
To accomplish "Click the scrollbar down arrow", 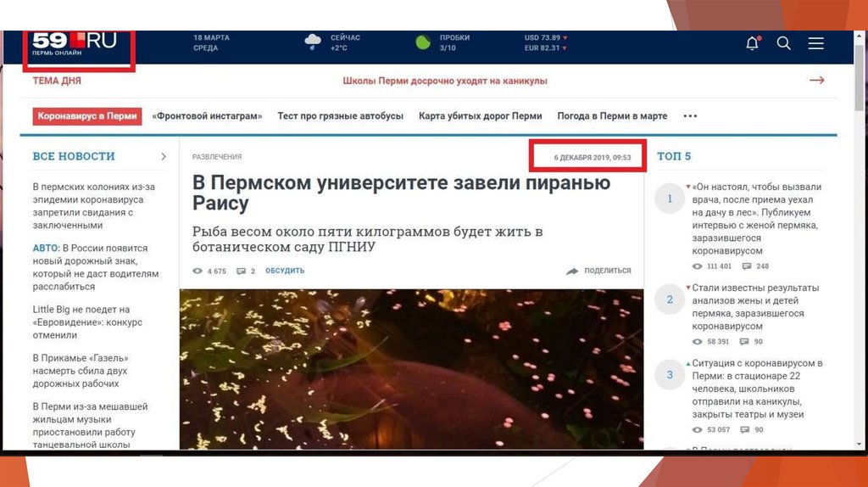I will [860, 445].
